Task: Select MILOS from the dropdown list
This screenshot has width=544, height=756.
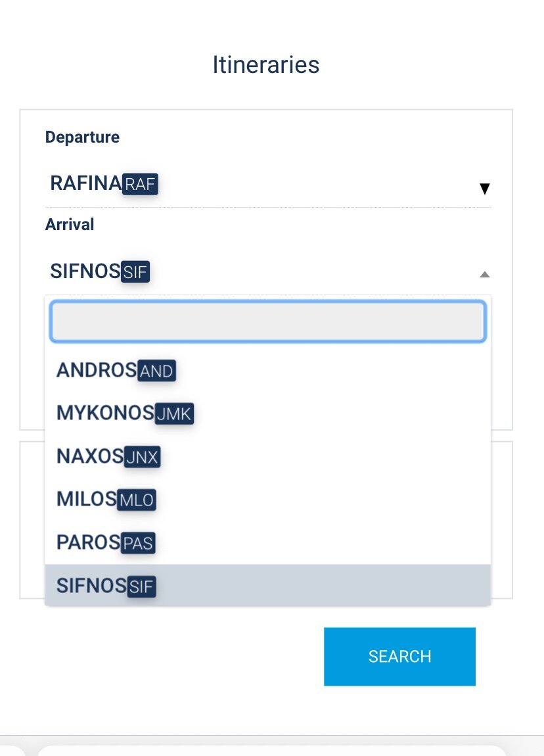Action: click(x=86, y=499)
